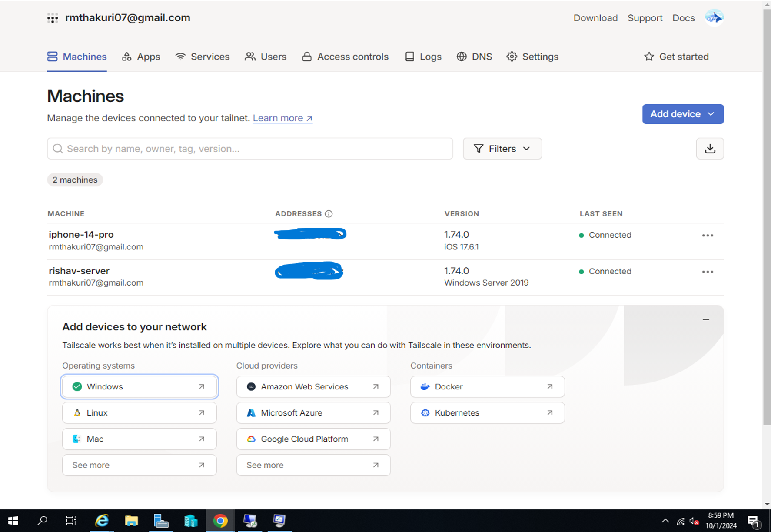The height and width of the screenshot is (532, 771).
Task: Click Windows Server 2019 version text
Action: pos(486,283)
